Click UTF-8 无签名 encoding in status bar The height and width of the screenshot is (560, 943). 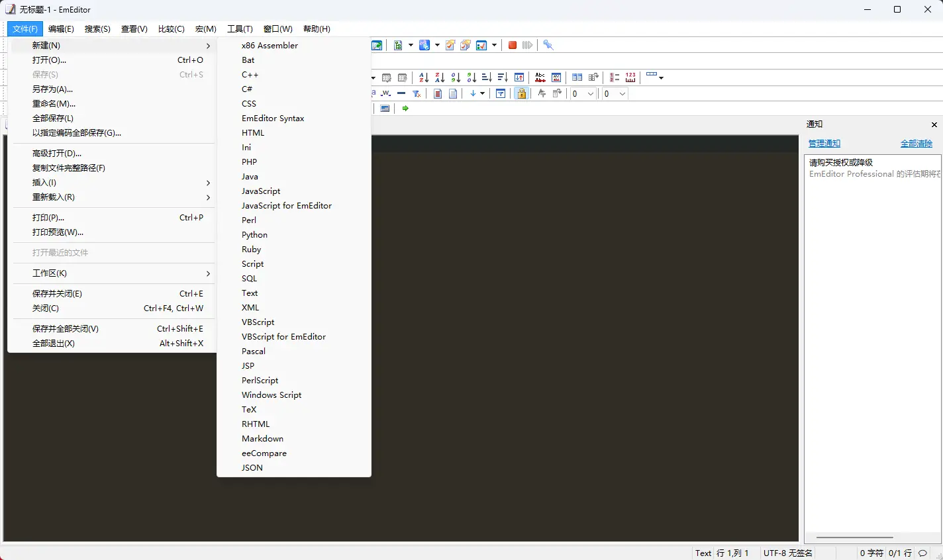pos(788,553)
